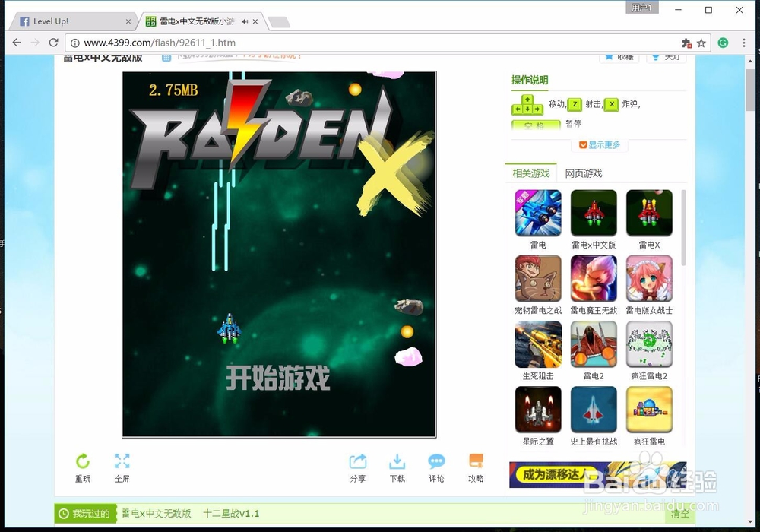Click the page vertical scrollbar thumb
The image size is (760, 532).
coord(750,90)
